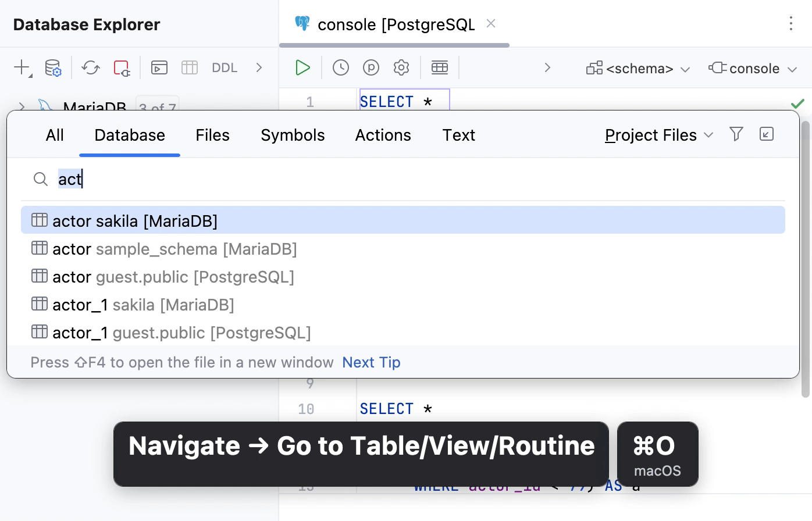Show the Execution Plan icon
This screenshot has width=812, height=521.
pos(372,67)
